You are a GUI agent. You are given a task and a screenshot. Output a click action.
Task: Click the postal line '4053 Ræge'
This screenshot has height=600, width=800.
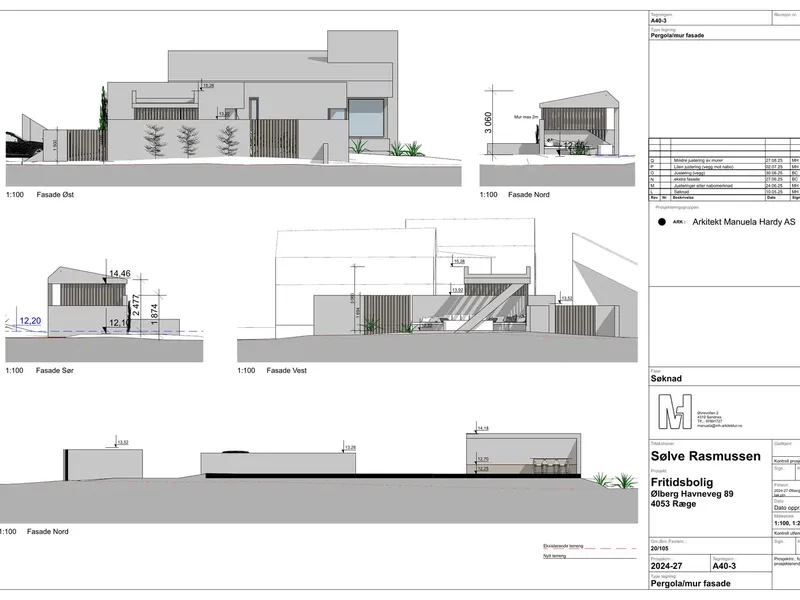tap(673, 504)
